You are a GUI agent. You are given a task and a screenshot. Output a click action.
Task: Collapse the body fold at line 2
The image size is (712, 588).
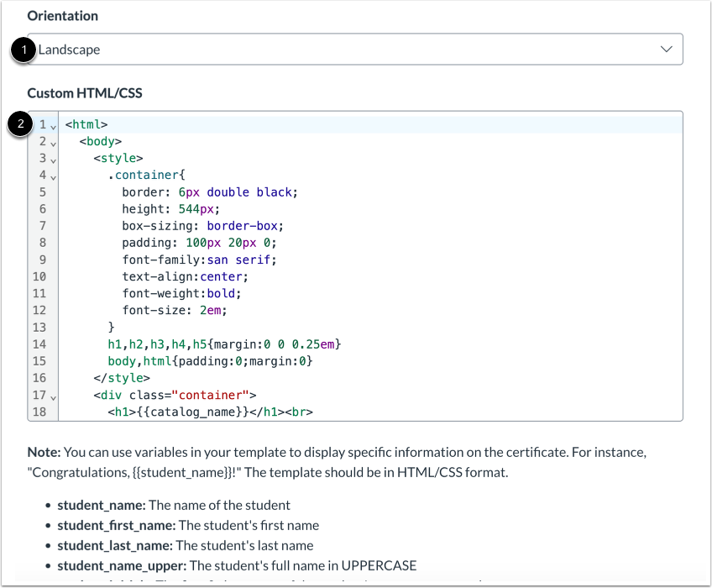(x=53, y=144)
